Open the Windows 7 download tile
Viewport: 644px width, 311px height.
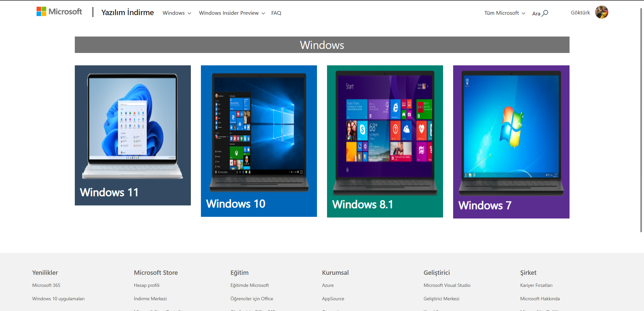pyautogui.click(x=511, y=142)
